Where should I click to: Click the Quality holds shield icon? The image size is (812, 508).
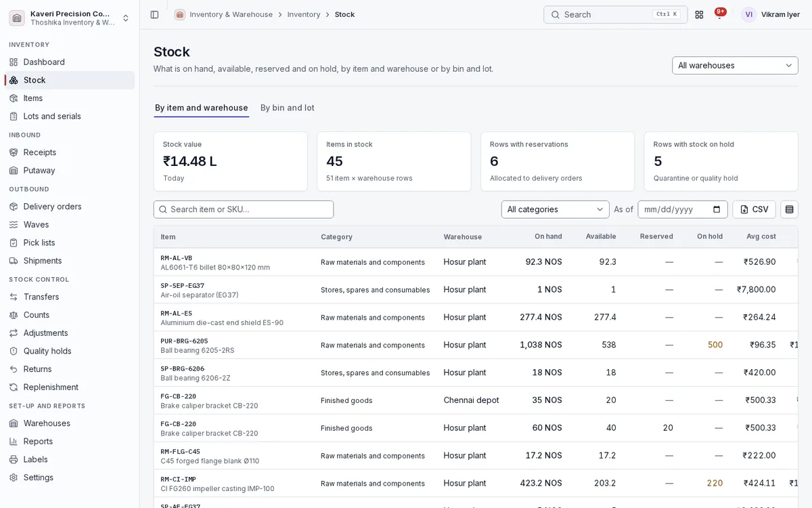14,351
